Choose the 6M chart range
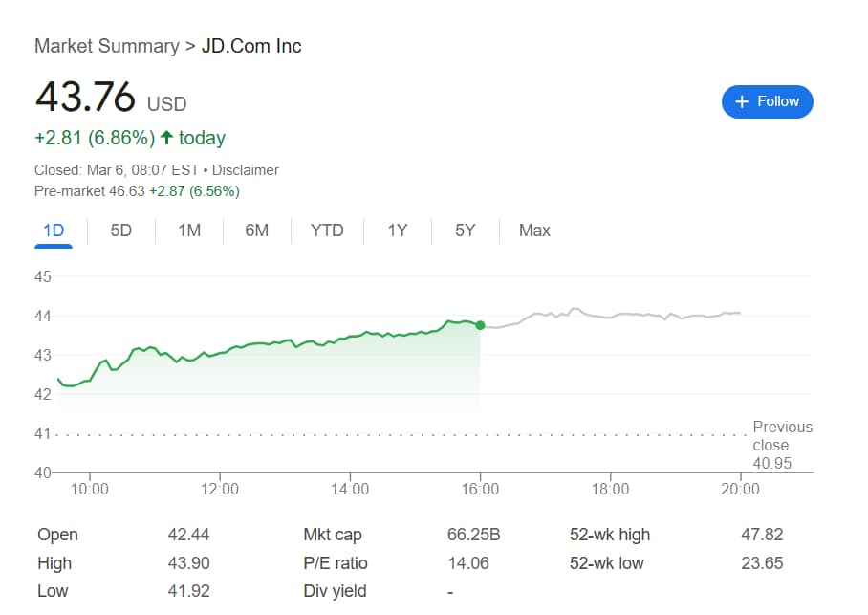 [x=256, y=231]
